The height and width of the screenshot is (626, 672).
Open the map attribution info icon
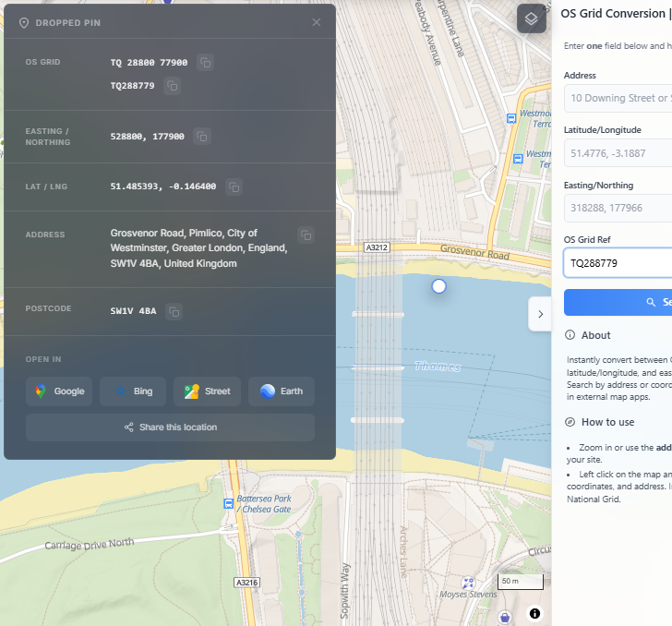pos(534,614)
